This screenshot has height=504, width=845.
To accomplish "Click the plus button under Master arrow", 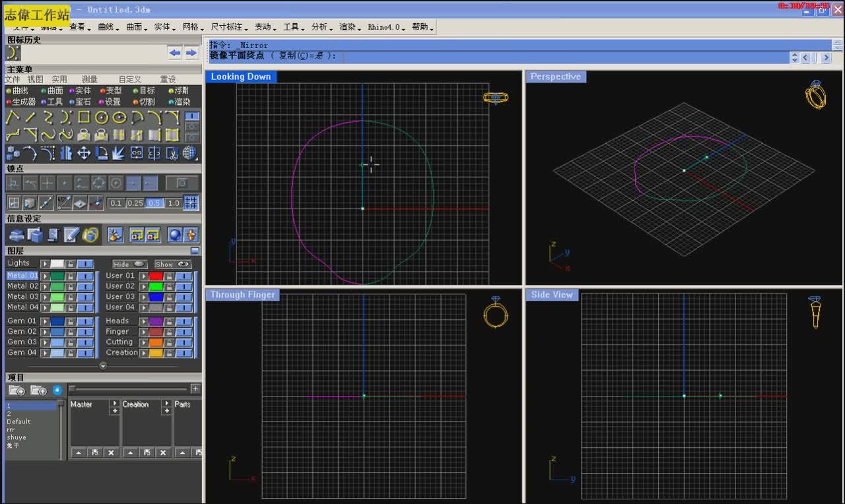I will (114, 411).
